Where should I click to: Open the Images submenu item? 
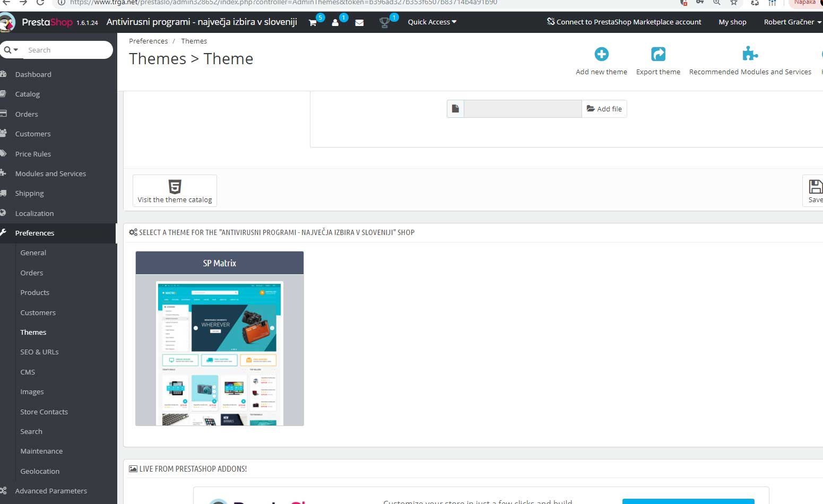click(x=32, y=392)
